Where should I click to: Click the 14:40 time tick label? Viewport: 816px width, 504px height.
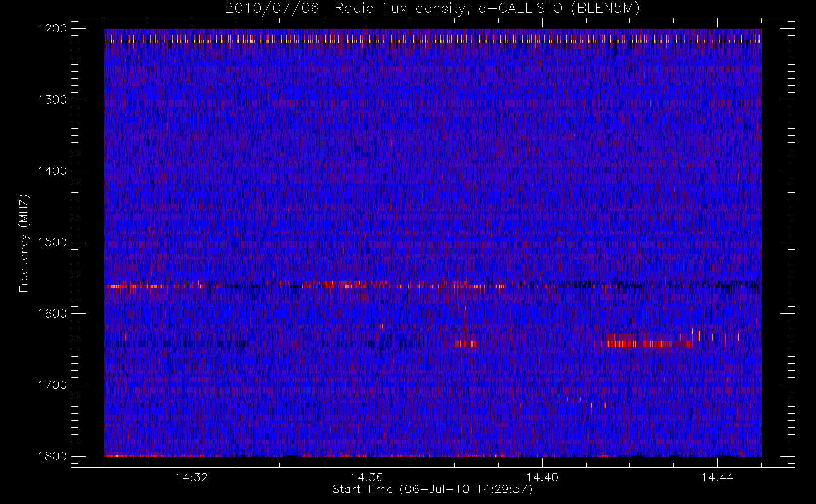542,477
